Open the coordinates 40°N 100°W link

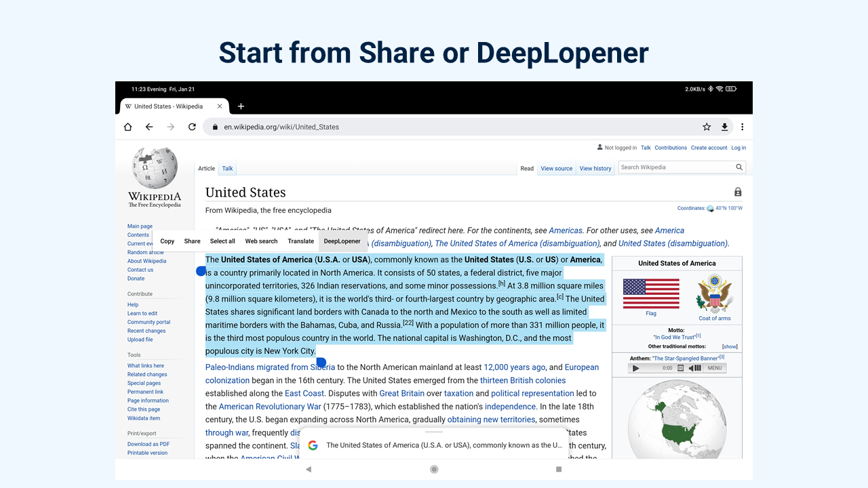[x=729, y=209]
